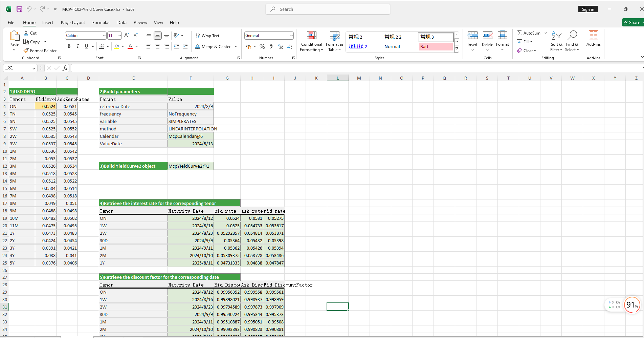
Task: Toggle Center horizontal alignment
Action: pos(157,46)
